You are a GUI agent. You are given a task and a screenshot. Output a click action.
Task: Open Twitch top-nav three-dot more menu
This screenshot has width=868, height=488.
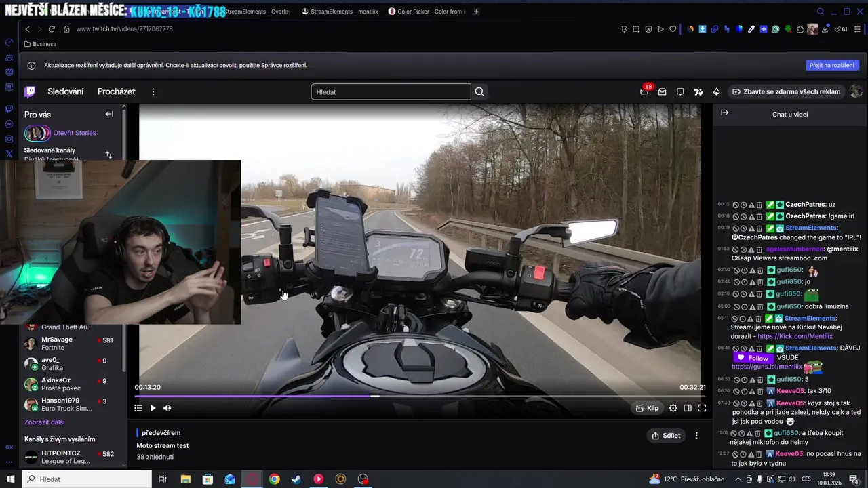[153, 91]
